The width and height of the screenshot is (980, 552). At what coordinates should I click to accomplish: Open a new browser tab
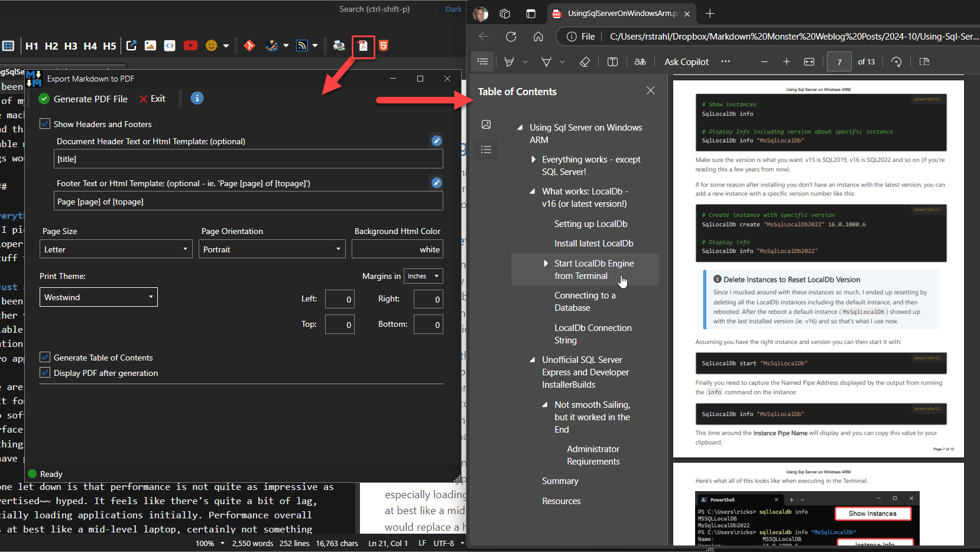point(710,14)
